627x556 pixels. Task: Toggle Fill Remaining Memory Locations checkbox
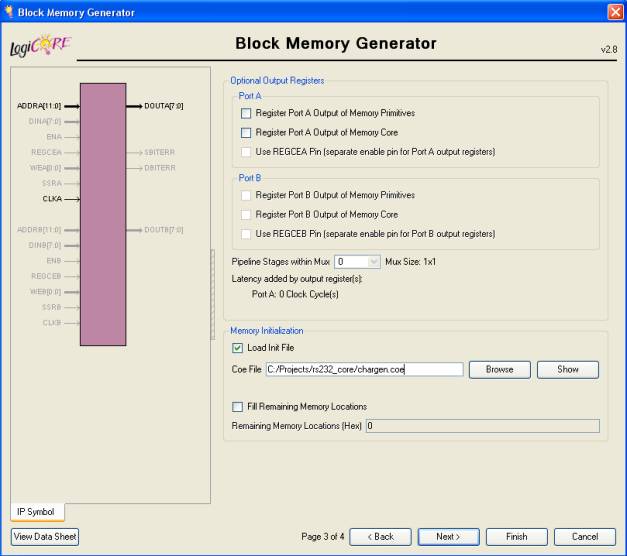coord(237,407)
